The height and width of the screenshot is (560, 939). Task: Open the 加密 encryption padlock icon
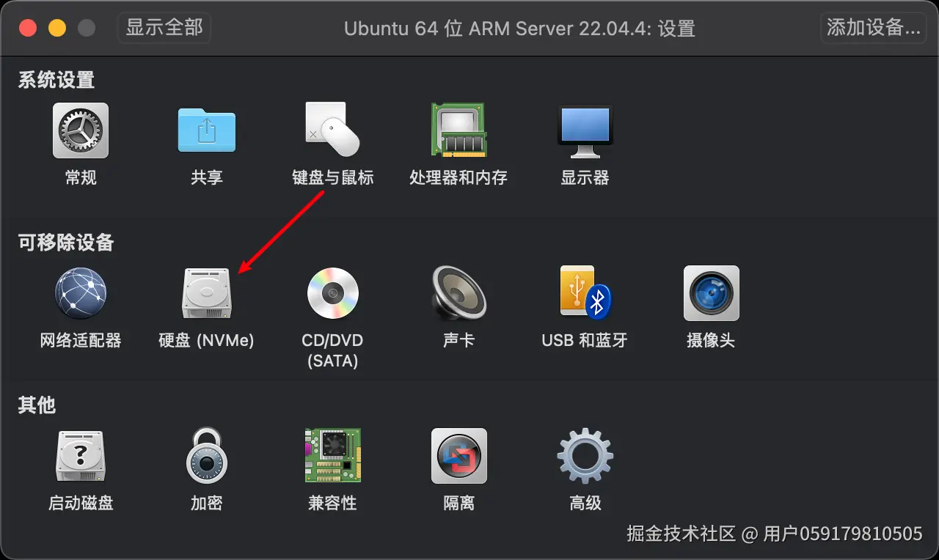point(207,456)
